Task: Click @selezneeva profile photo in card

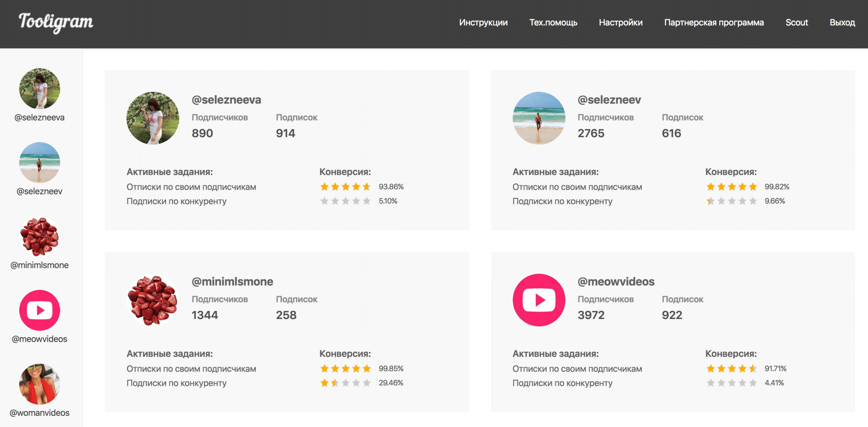Action: click(153, 118)
